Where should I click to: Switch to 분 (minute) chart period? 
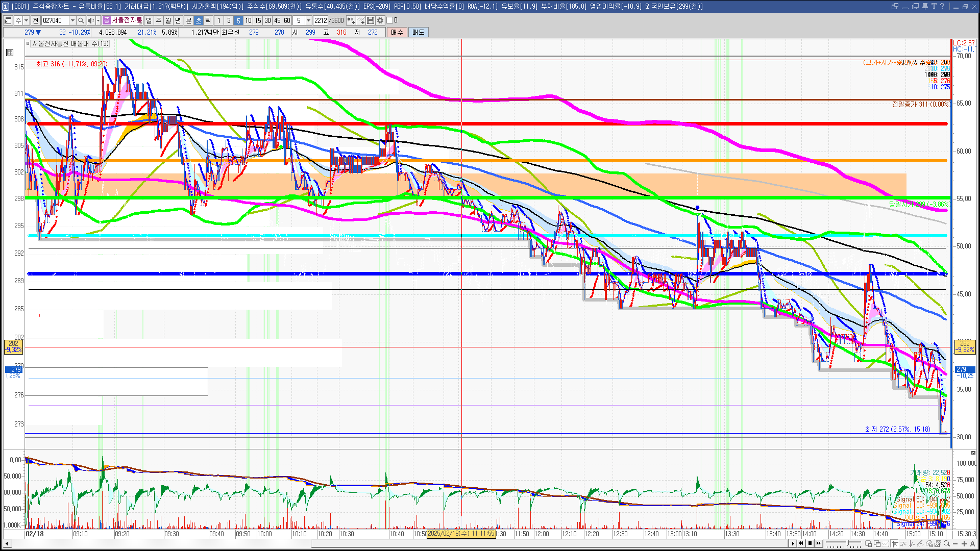coord(188,20)
